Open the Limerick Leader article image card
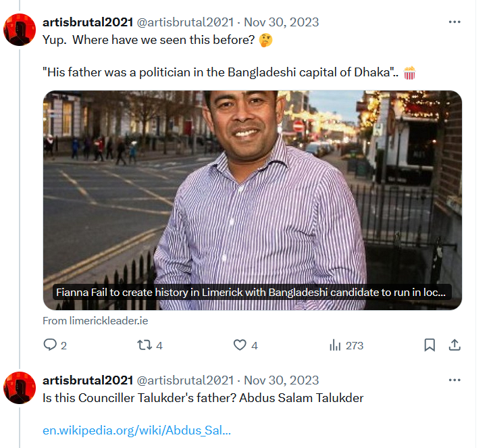This screenshot has height=448, width=491. pyautogui.click(x=253, y=200)
